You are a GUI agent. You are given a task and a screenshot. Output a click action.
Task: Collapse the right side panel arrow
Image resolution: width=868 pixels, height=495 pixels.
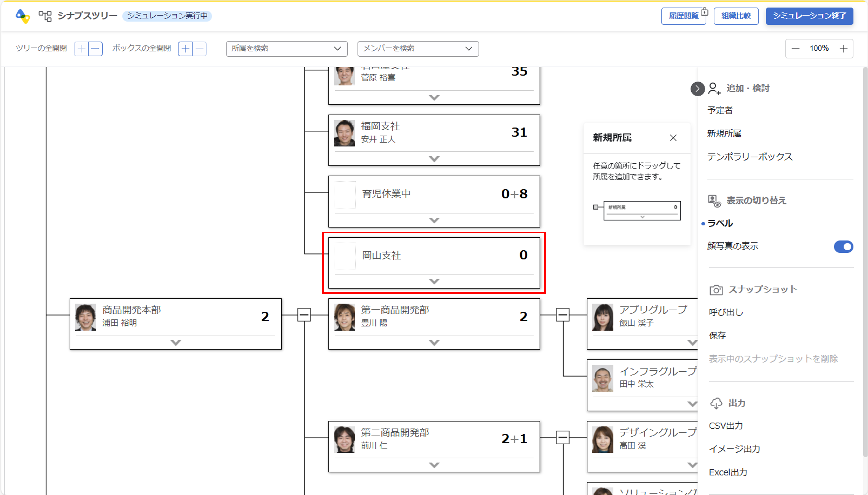point(697,89)
